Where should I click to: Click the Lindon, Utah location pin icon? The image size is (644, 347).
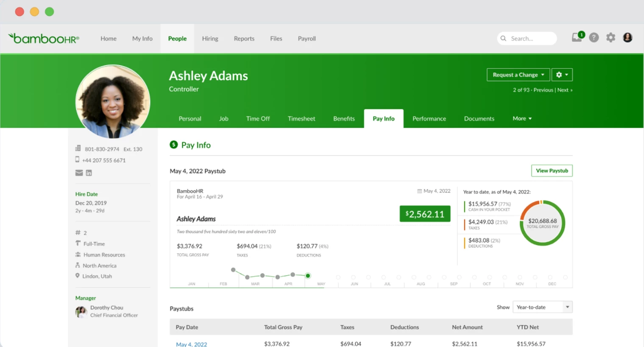tap(77, 276)
